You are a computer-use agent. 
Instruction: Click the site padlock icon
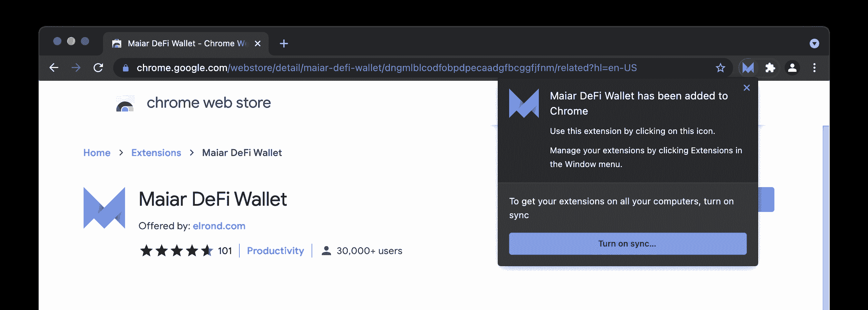point(126,68)
